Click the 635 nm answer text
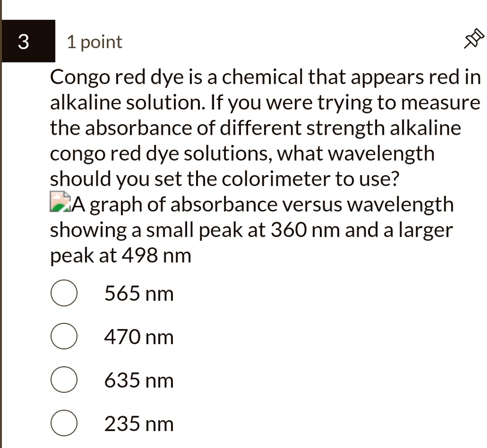Image resolution: width=487 pixels, height=448 pixels. coord(138,379)
